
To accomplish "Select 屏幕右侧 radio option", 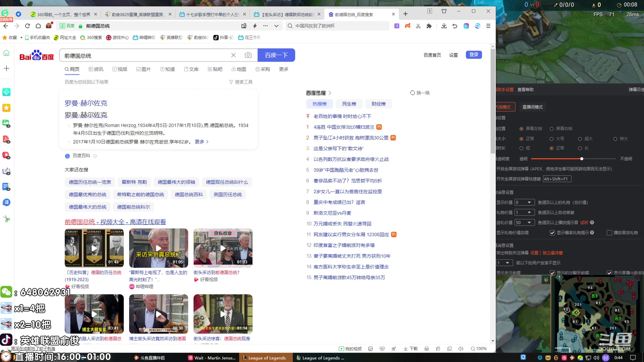I will click(551, 129).
